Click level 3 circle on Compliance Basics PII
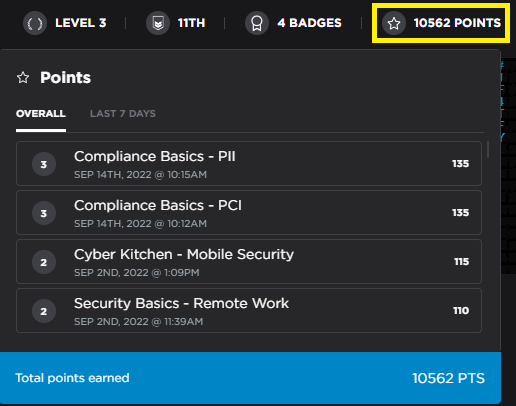The width and height of the screenshot is (516, 406). (44, 164)
